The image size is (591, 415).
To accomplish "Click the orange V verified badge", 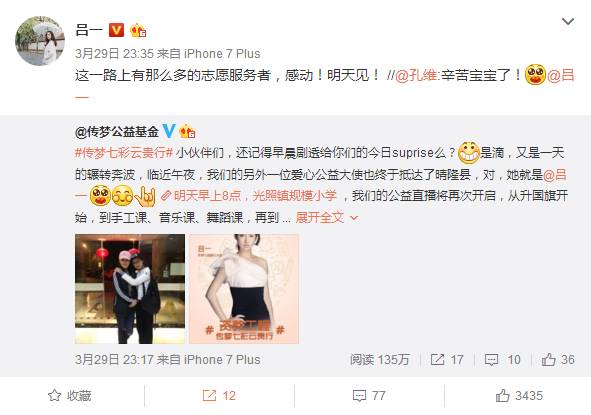I will point(116,30).
